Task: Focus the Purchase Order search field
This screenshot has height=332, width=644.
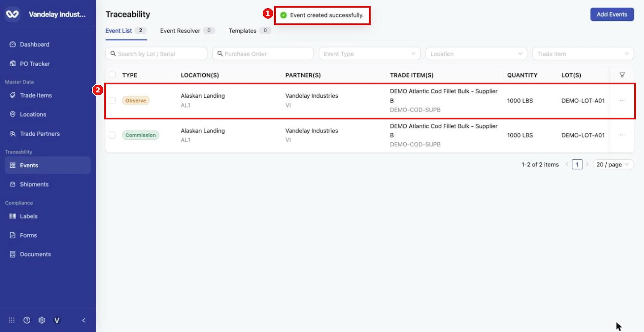Action: click(x=263, y=53)
